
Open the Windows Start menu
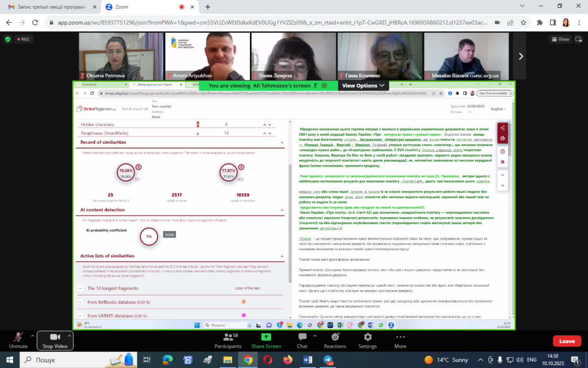pyautogui.click(x=9, y=360)
